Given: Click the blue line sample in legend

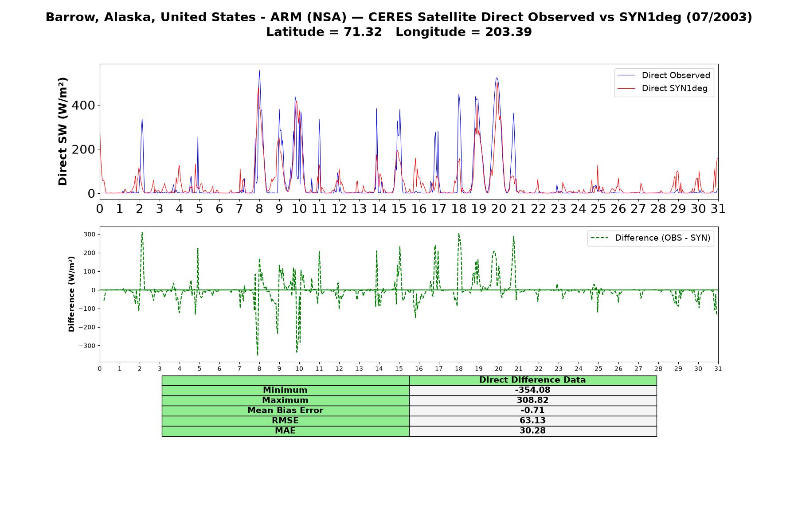Looking at the screenshot, I should coord(626,75).
